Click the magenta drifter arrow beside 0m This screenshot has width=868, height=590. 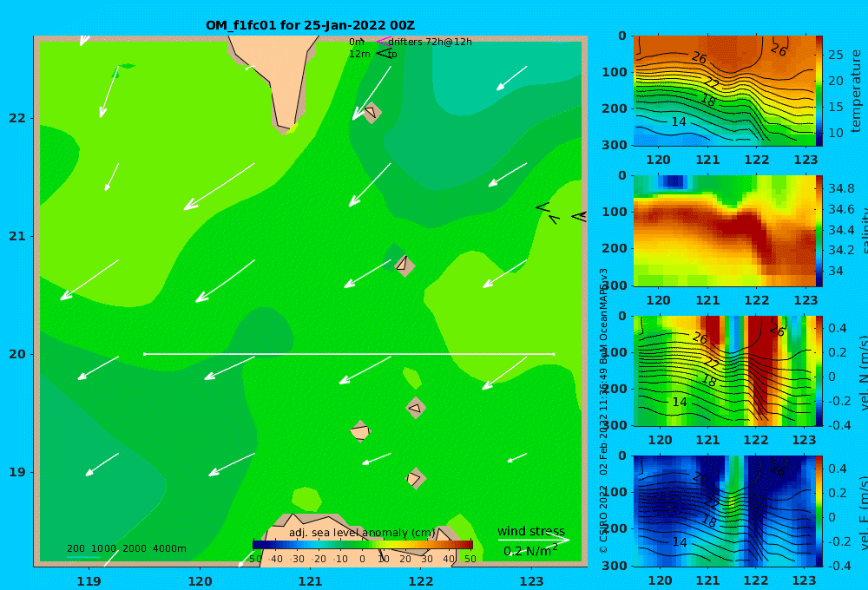(384, 41)
